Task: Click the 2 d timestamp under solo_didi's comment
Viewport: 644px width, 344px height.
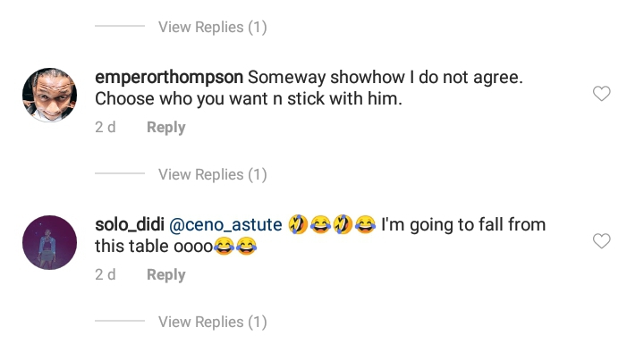Action: point(106,274)
